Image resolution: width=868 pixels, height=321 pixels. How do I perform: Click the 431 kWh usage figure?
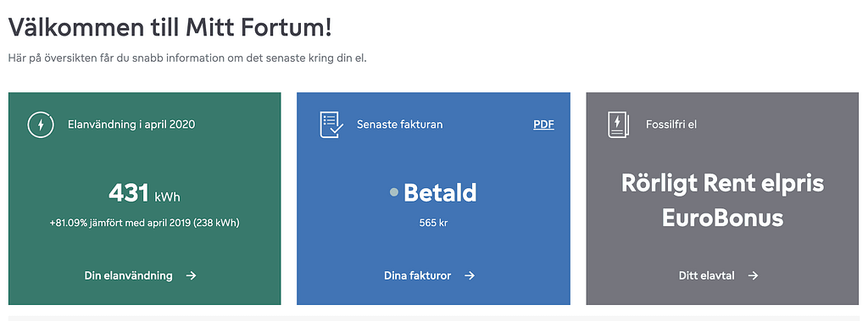click(144, 194)
